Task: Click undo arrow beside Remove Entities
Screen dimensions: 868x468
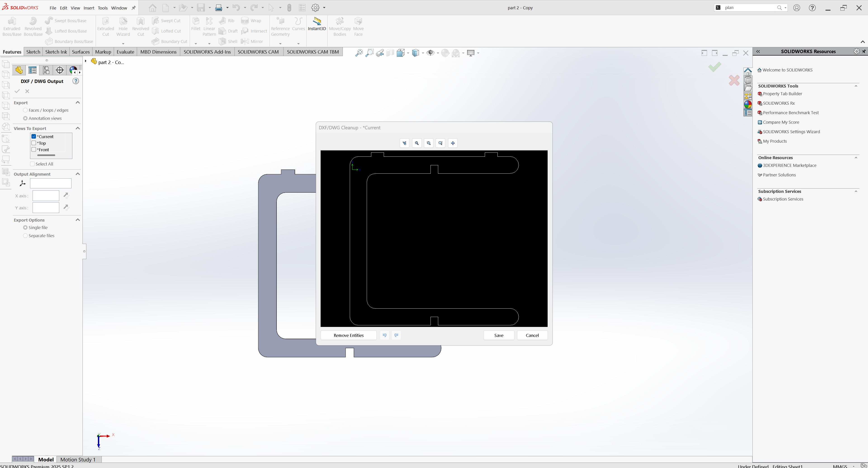Action: click(x=384, y=335)
